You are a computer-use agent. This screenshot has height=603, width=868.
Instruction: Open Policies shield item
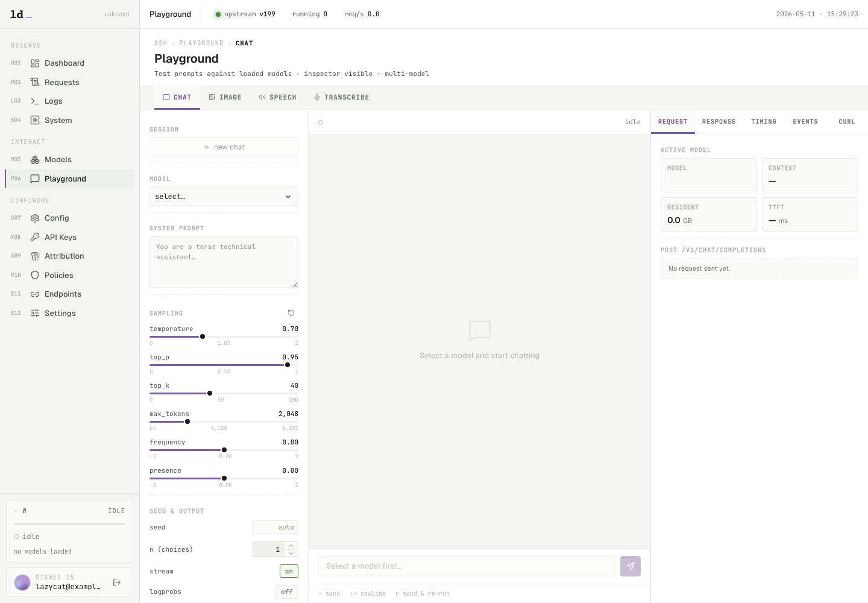point(69,275)
